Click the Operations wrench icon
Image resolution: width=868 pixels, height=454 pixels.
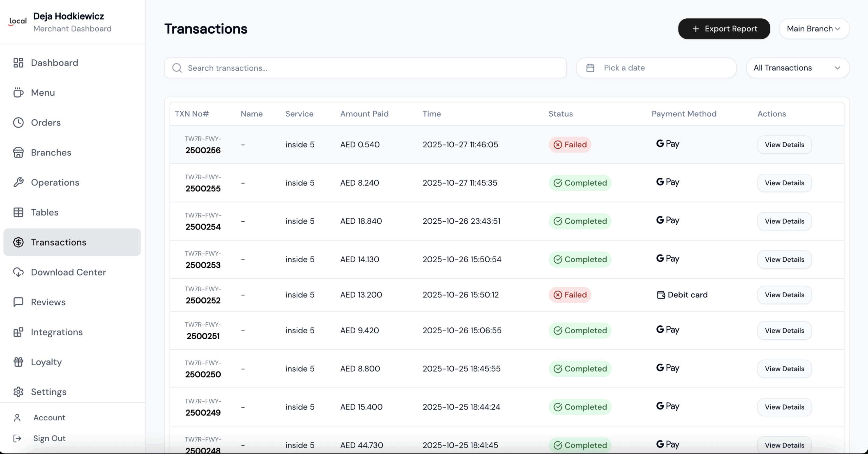pos(18,183)
